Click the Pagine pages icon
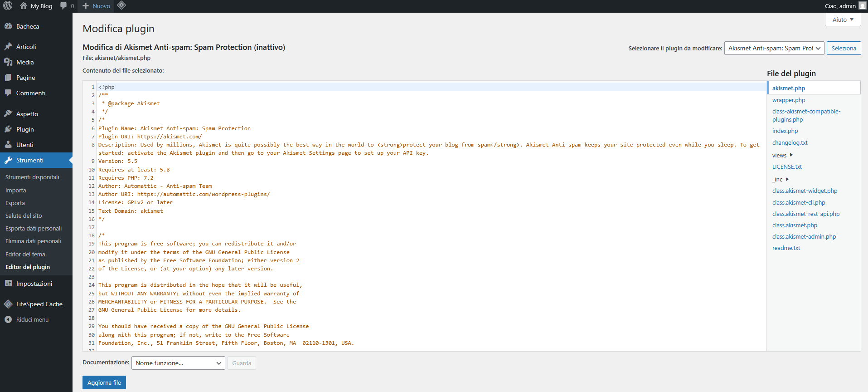Viewport: 868px width, 392px height. coord(8,78)
